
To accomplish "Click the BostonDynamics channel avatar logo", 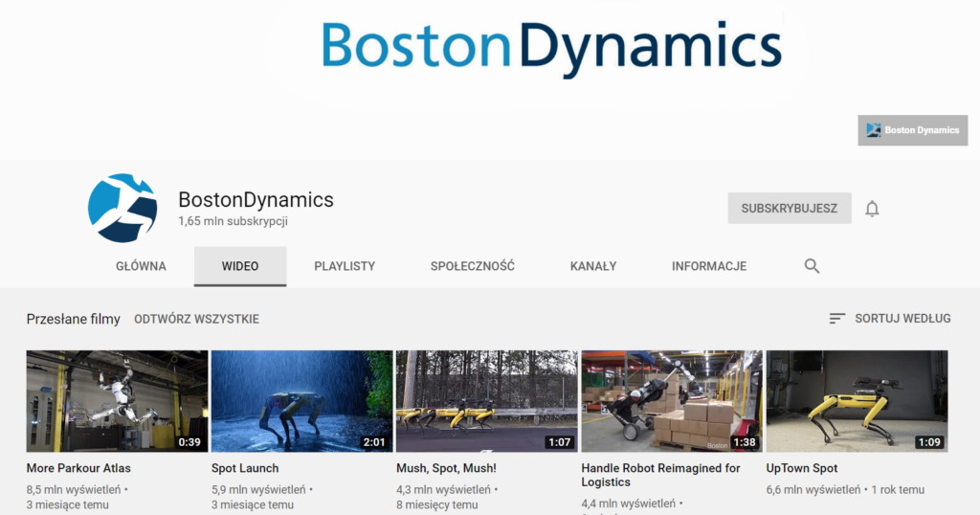I will coord(122,208).
